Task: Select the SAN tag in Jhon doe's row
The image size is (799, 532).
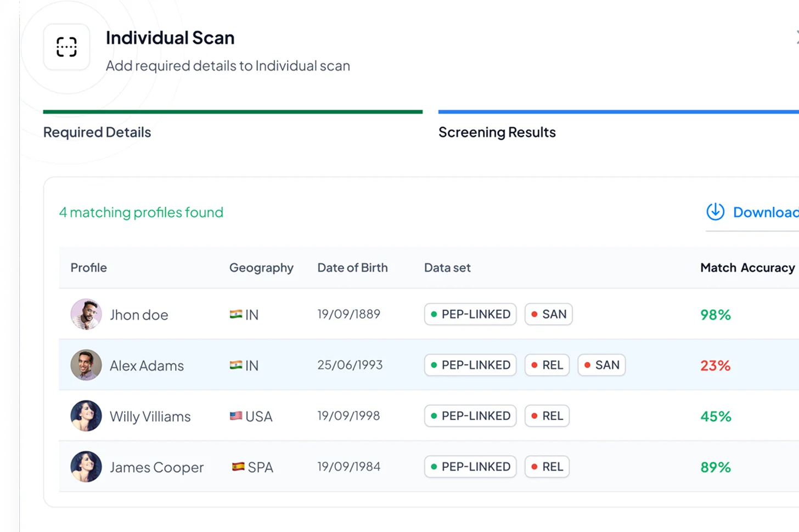Action: (548, 314)
